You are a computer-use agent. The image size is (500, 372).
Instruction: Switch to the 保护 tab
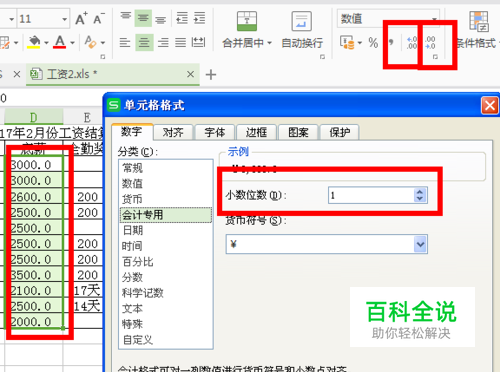[340, 133]
